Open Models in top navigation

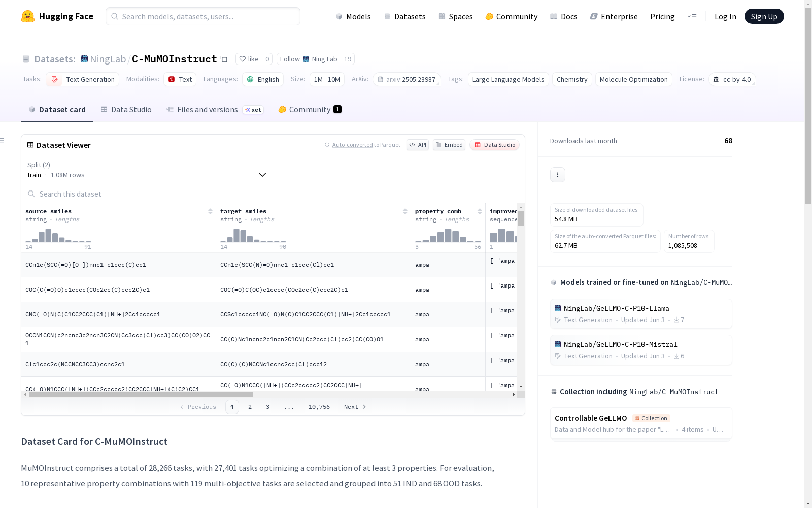pos(353,16)
